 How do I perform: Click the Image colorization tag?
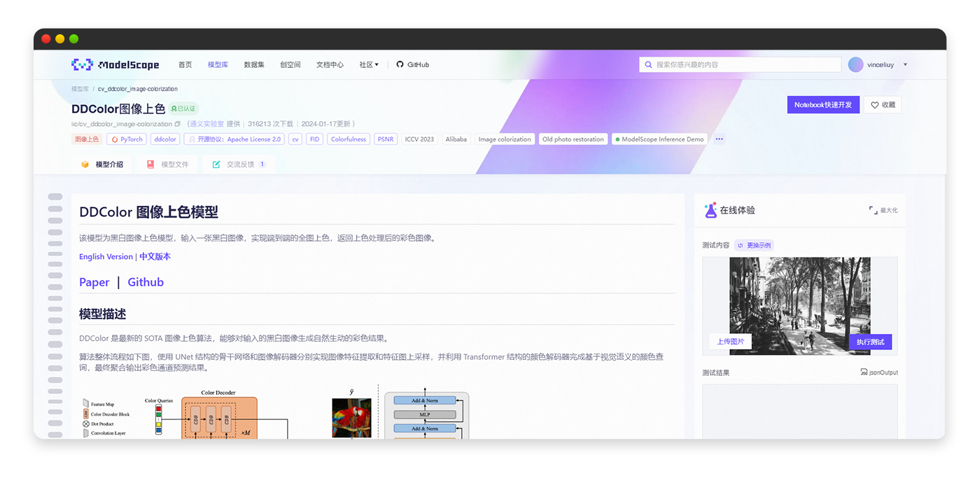click(x=505, y=139)
